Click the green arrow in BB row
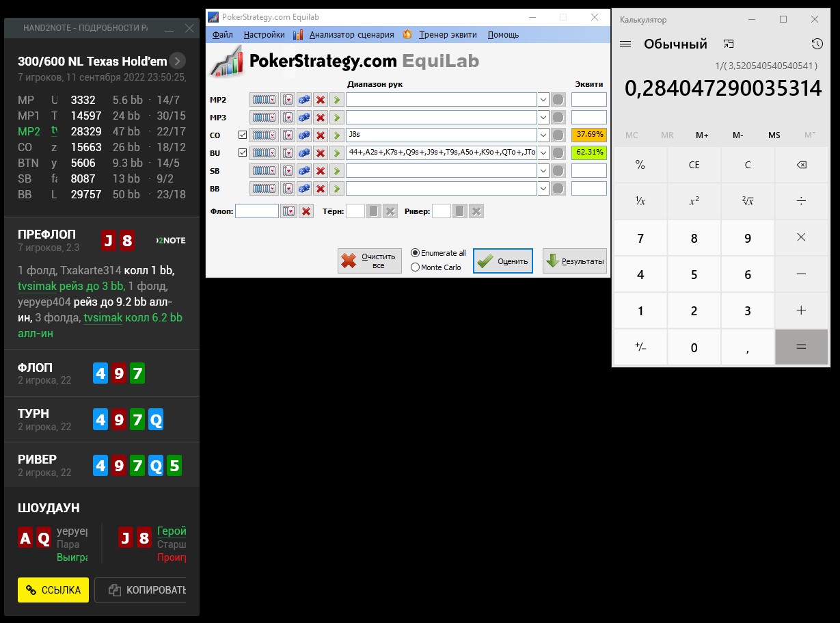The width and height of the screenshot is (840, 623). (x=336, y=188)
